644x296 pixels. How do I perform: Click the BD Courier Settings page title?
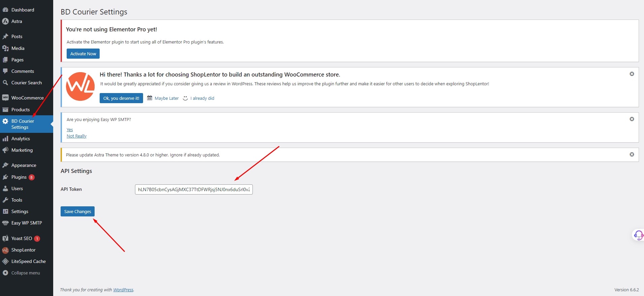pyautogui.click(x=94, y=12)
